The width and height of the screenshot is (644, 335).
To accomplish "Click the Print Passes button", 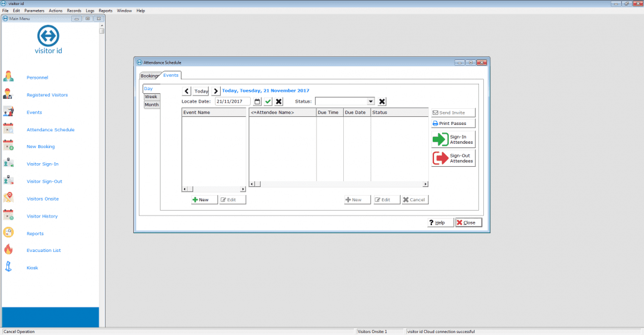I will (453, 124).
